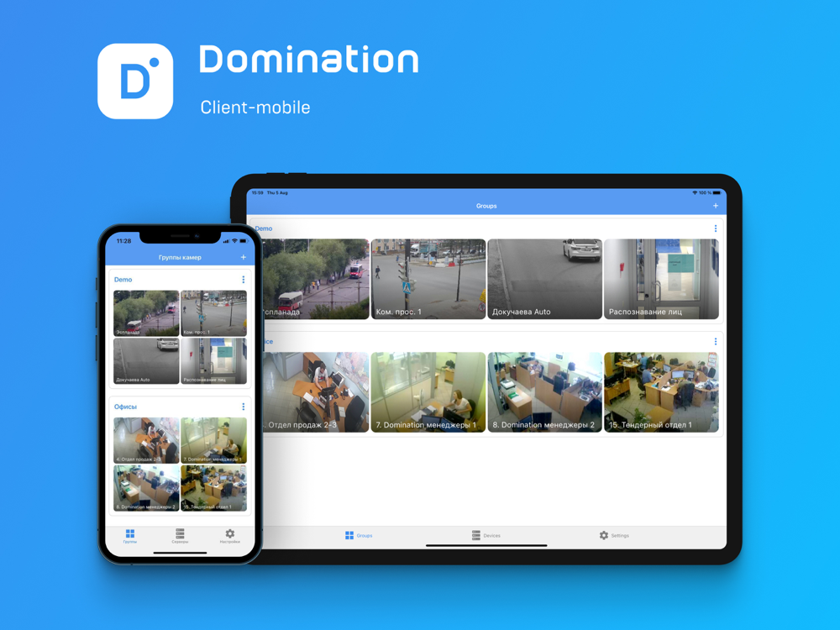Open the Demo group options menu on the phone
The width and height of the screenshot is (840, 630).
click(244, 280)
